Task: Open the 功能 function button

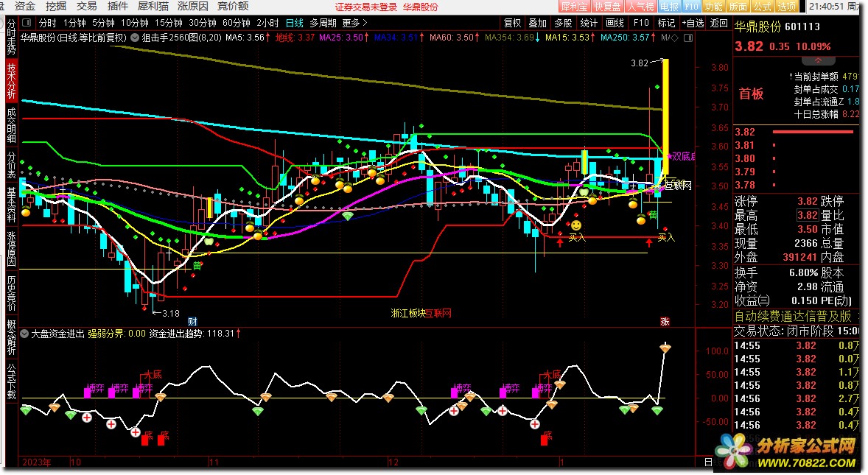Action: pyautogui.click(x=713, y=7)
